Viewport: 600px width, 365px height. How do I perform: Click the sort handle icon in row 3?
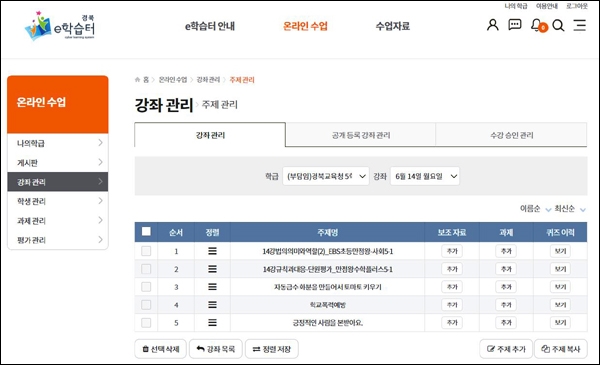pyautogui.click(x=212, y=287)
